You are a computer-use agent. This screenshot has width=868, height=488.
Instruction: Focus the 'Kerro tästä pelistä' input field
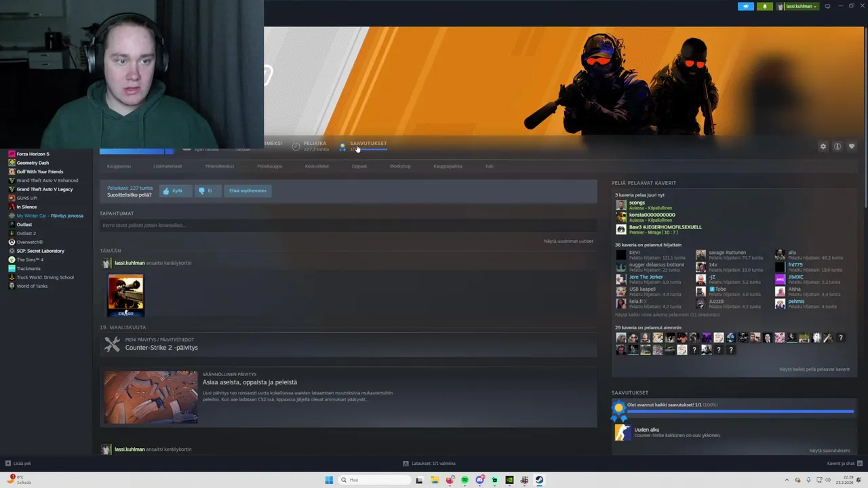click(x=348, y=225)
